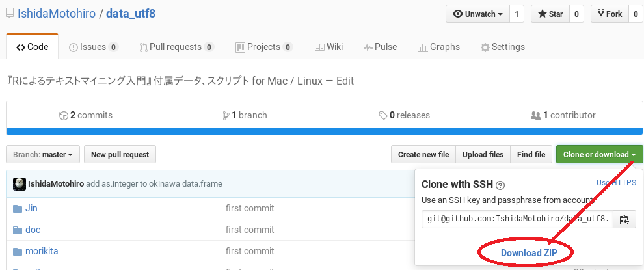Switch to the Issues tab
The image size is (644, 270).
[93, 47]
